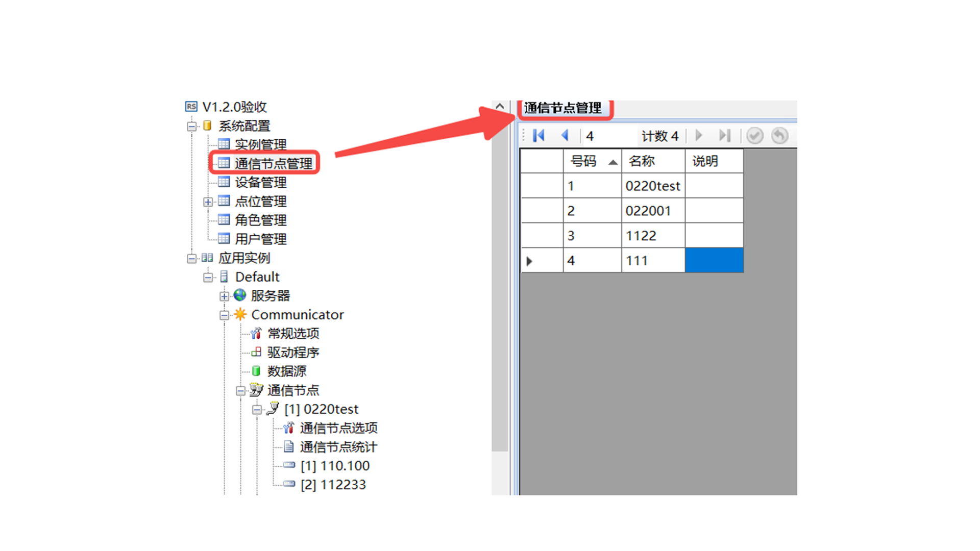The height and width of the screenshot is (551, 980).
Task: Select 实例管理 in the tree
Action: click(260, 144)
